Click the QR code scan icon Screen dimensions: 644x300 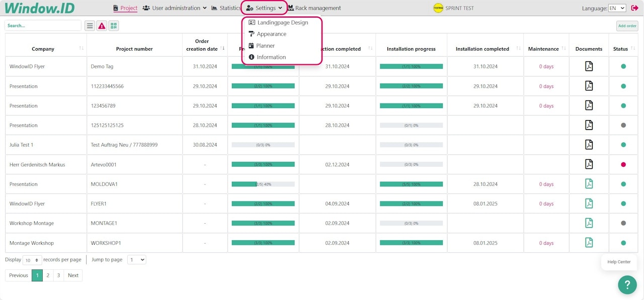click(114, 26)
